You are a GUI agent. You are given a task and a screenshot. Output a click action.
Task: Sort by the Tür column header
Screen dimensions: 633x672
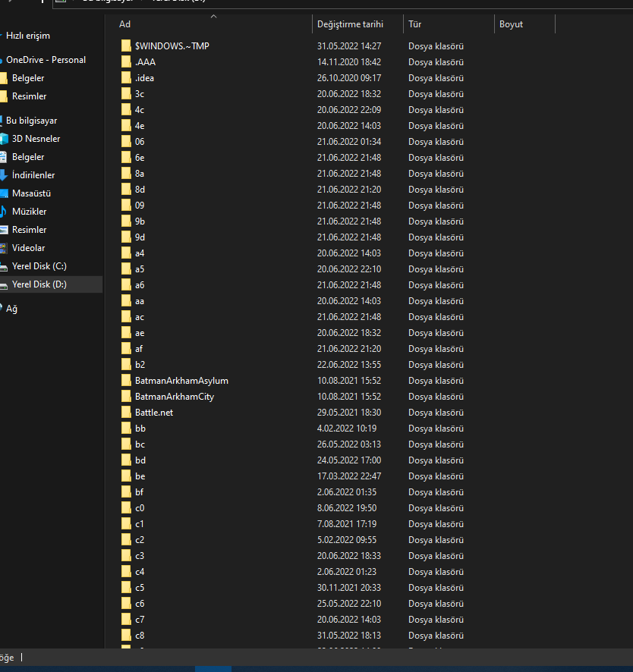click(x=414, y=24)
